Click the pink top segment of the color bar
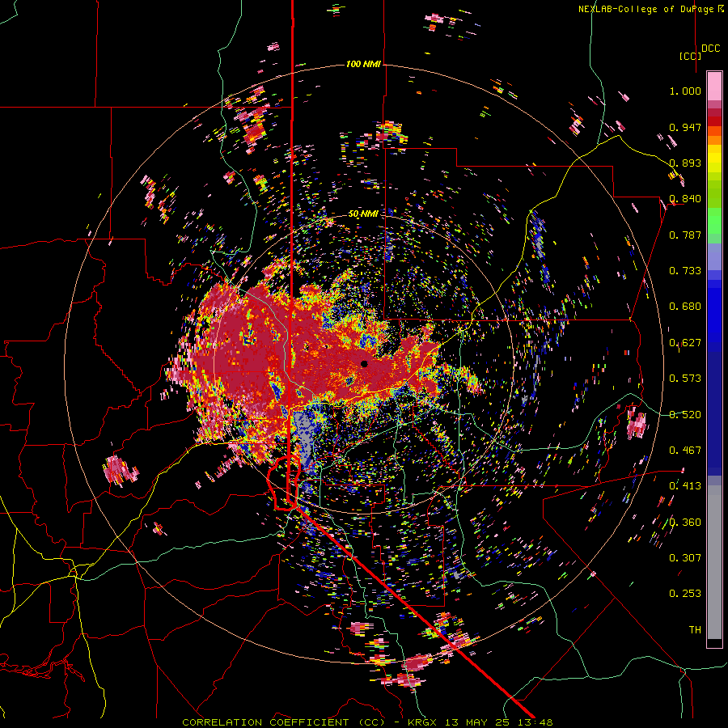Image resolution: width=728 pixels, height=728 pixels. tap(714, 86)
